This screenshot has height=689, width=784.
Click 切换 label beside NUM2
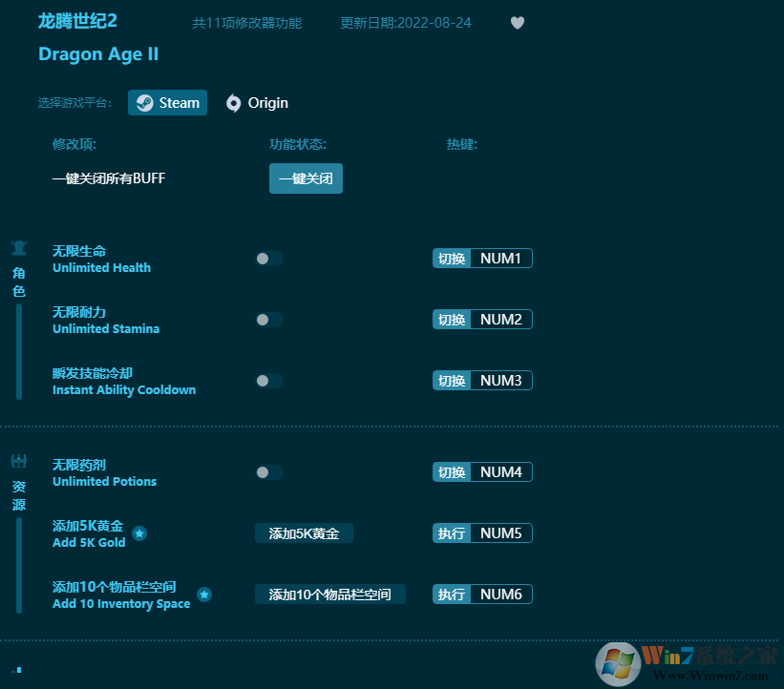pyautogui.click(x=452, y=320)
